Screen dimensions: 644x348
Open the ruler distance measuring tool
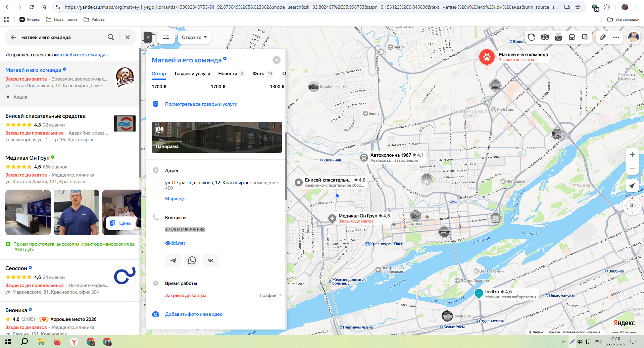click(x=603, y=37)
